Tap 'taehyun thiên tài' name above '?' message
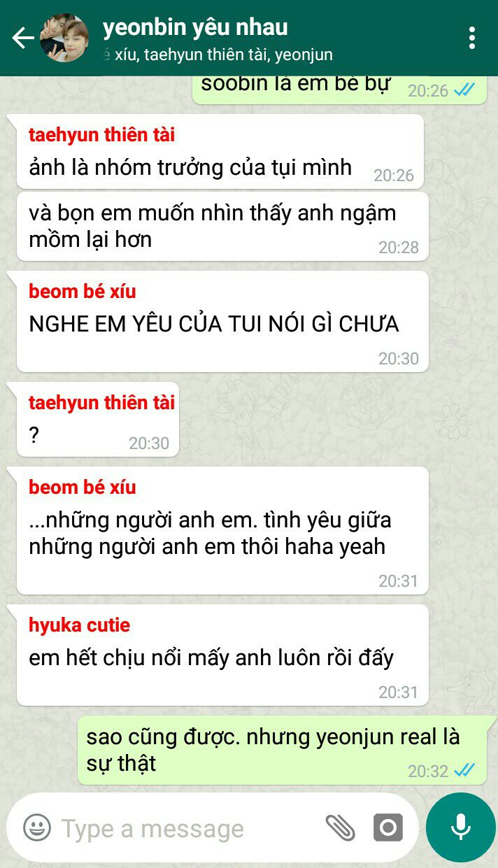 tap(102, 402)
